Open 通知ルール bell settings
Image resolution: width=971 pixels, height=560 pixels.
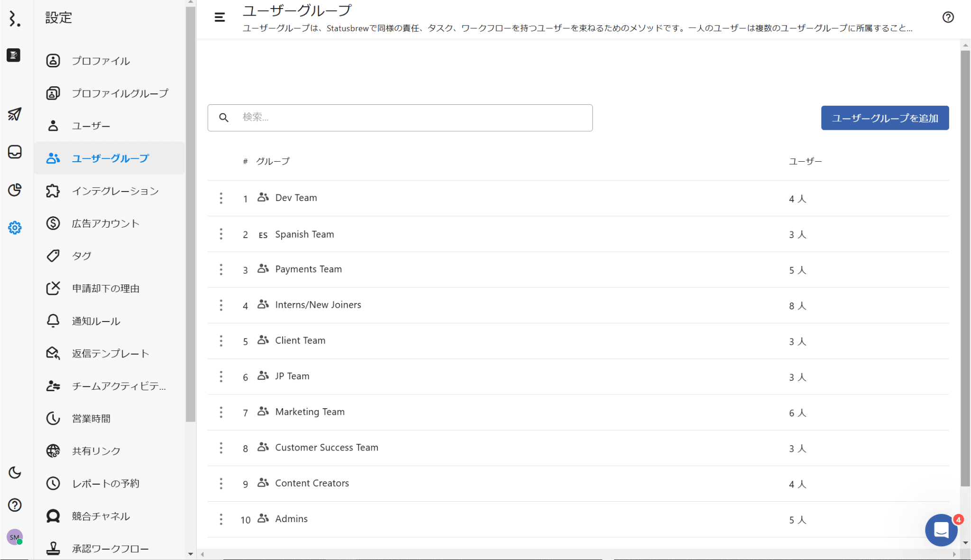click(96, 321)
